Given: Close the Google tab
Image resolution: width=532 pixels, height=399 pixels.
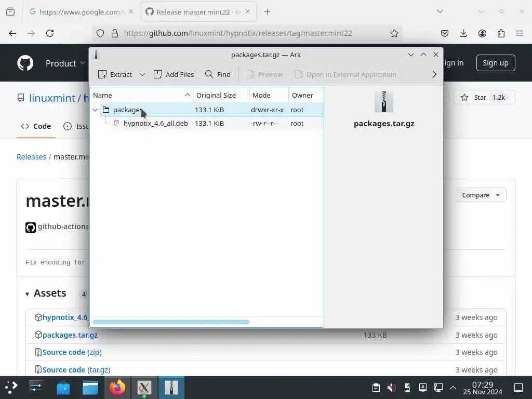Looking at the screenshot, I should 131,11.
